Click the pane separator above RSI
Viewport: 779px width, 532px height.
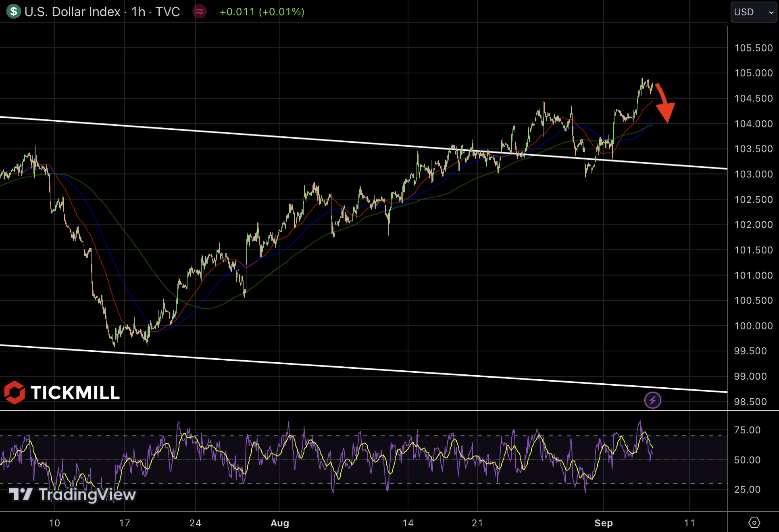click(x=363, y=410)
